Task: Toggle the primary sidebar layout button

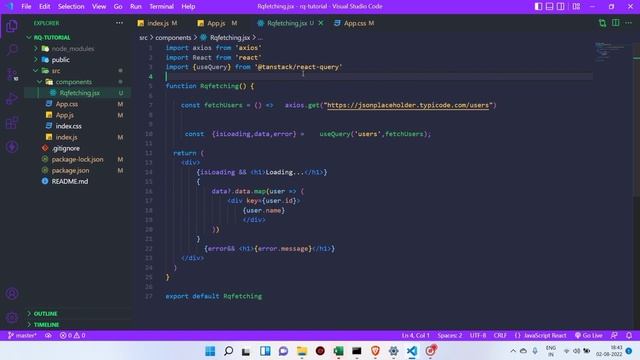Action: point(538,7)
